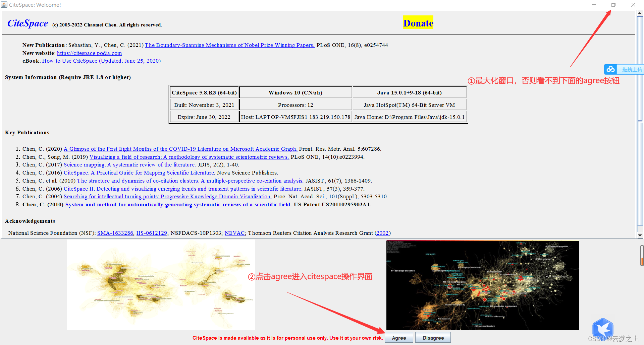The image size is (644, 345).
Task: Select the 'Processors: 12' cell
Action: pyautogui.click(x=296, y=105)
